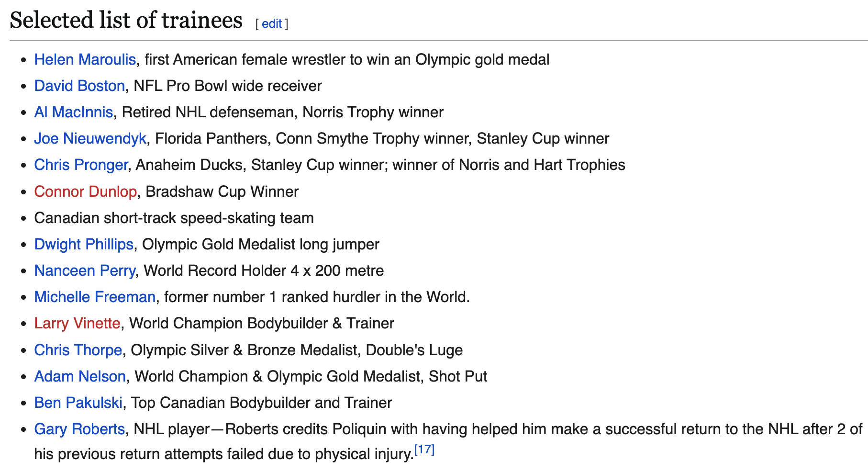Visit the Chris Thorpe link
This screenshot has height=472, width=868.
78,350
